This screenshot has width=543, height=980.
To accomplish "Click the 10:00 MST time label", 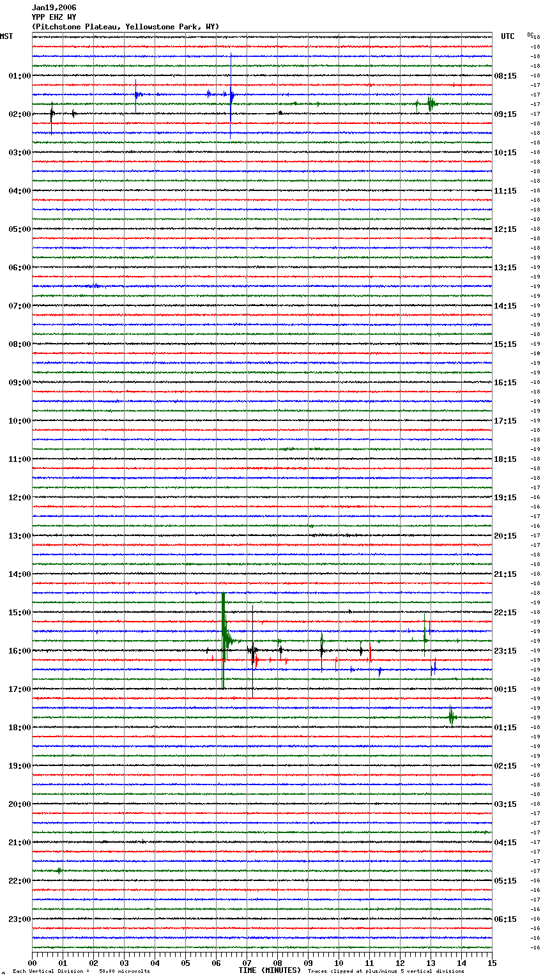I will click(20, 421).
